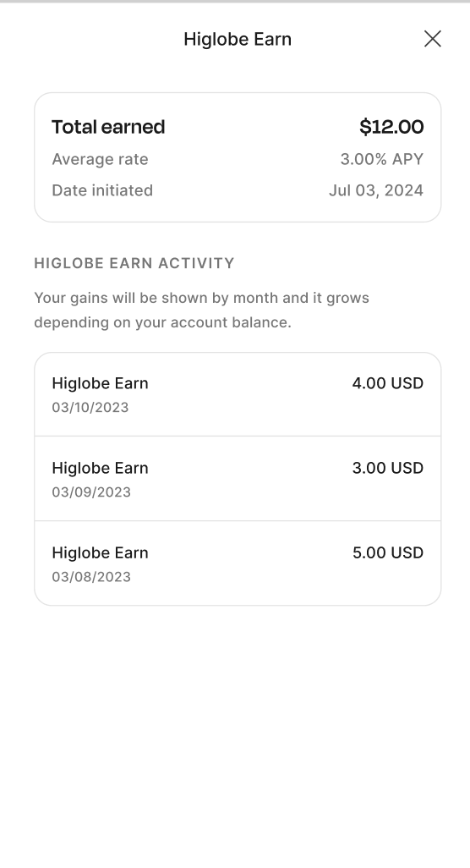Click the 3.00 USD amount
Viewport: 470px width, 868px height.
(388, 468)
